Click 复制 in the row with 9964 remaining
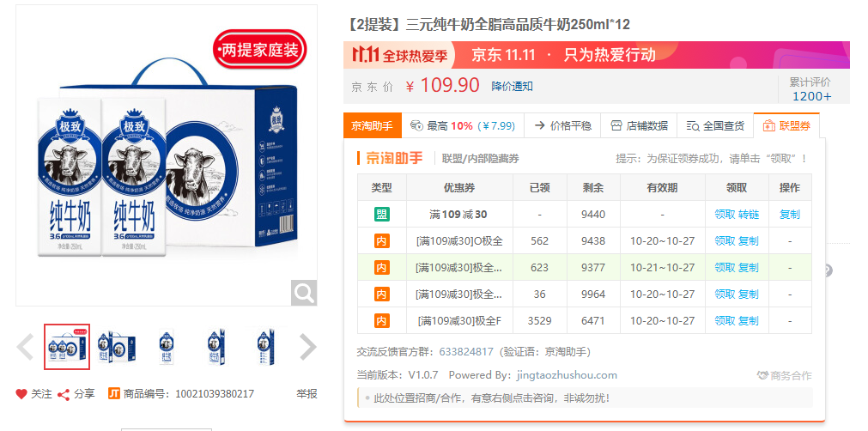This screenshot has height=431, width=868. point(749,294)
